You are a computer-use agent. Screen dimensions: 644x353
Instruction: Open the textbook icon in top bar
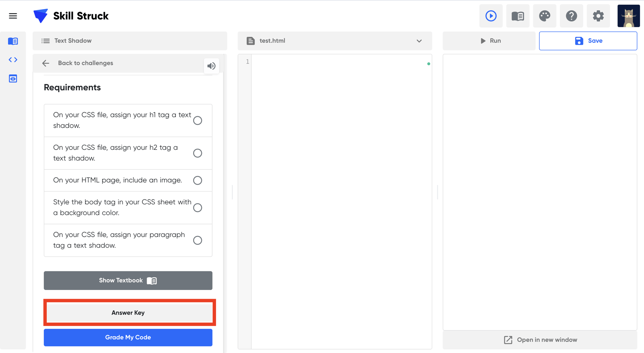[518, 16]
